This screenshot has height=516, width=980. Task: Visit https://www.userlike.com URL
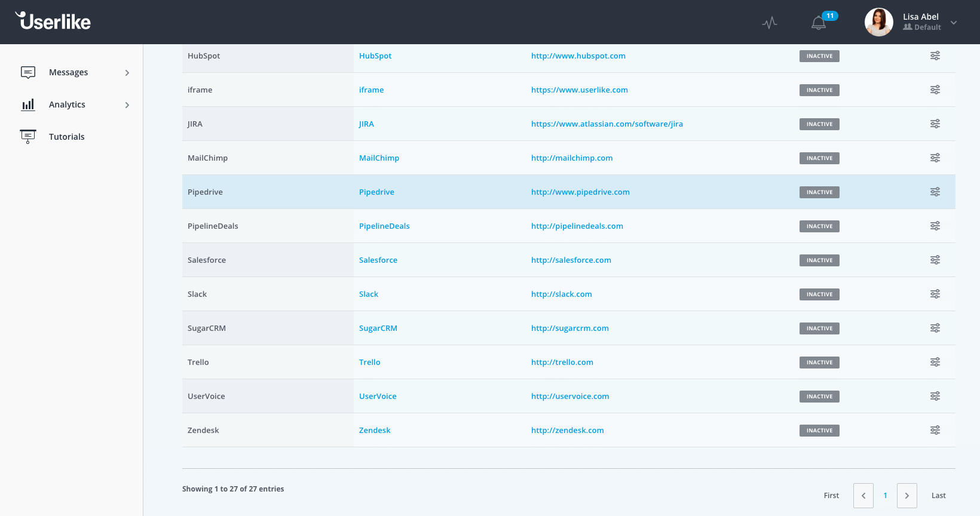tap(580, 90)
